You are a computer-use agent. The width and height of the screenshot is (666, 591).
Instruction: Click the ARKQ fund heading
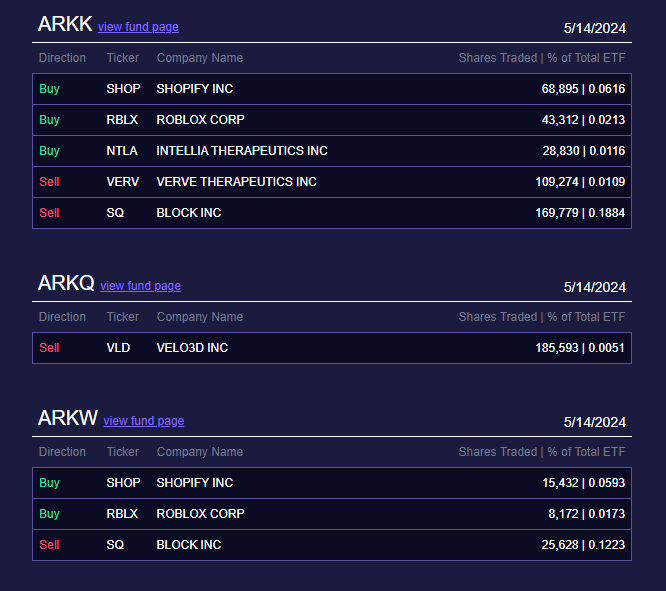pyautogui.click(x=66, y=283)
